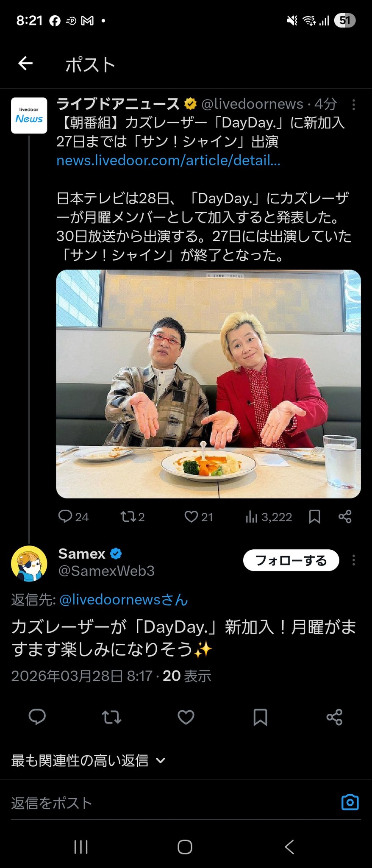Open Samex profile avatar
This screenshot has width=372, height=868.
(x=29, y=563)
